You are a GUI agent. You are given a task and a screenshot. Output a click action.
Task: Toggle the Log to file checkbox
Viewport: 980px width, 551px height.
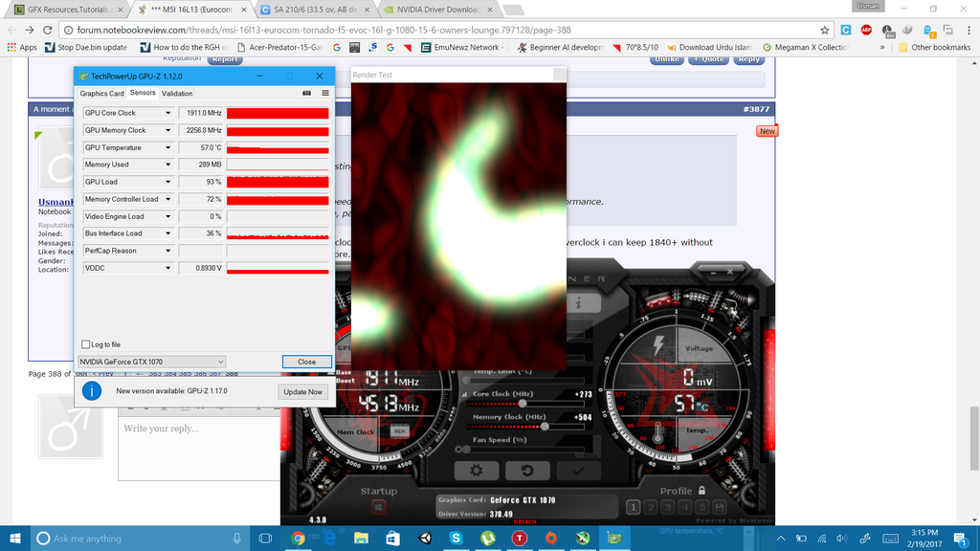(85, 344)
